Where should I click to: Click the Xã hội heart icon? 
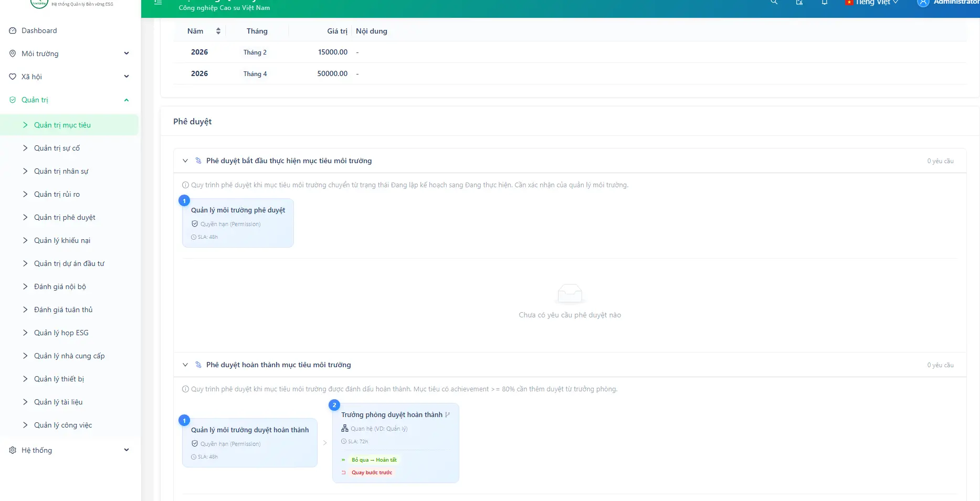(x=13, y=77)
